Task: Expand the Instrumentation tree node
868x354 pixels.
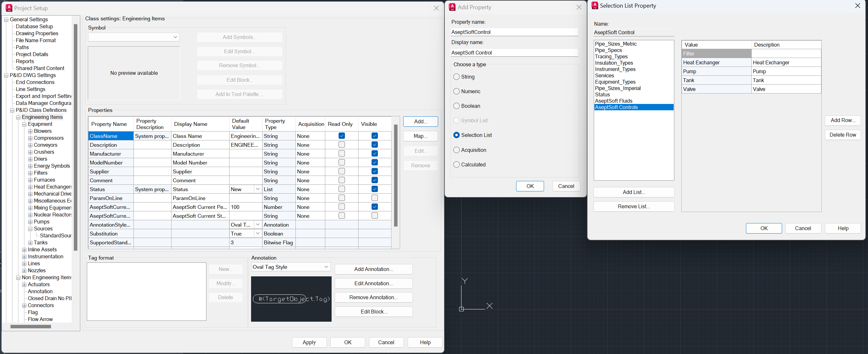Action: [x=24, y=257]
